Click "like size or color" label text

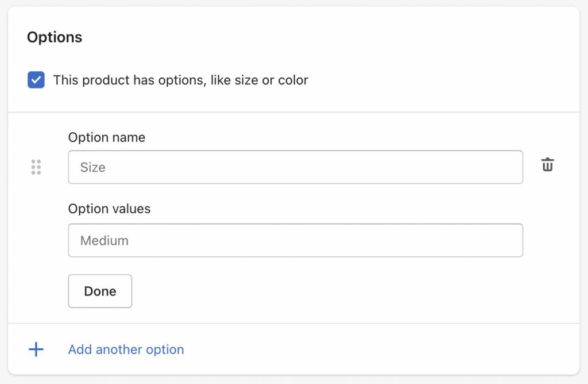coord(259,80)
